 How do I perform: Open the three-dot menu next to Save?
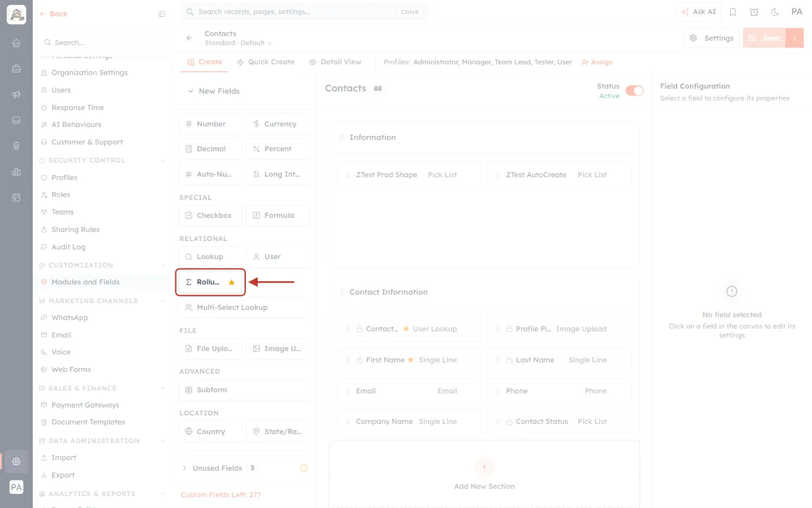[x=795, y=38]
